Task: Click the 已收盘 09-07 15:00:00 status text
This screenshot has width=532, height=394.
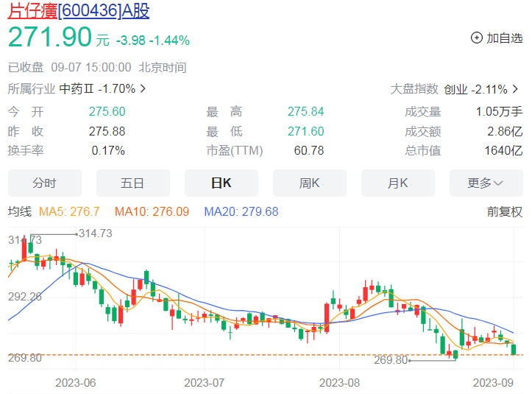Action: tap(70, 67)
